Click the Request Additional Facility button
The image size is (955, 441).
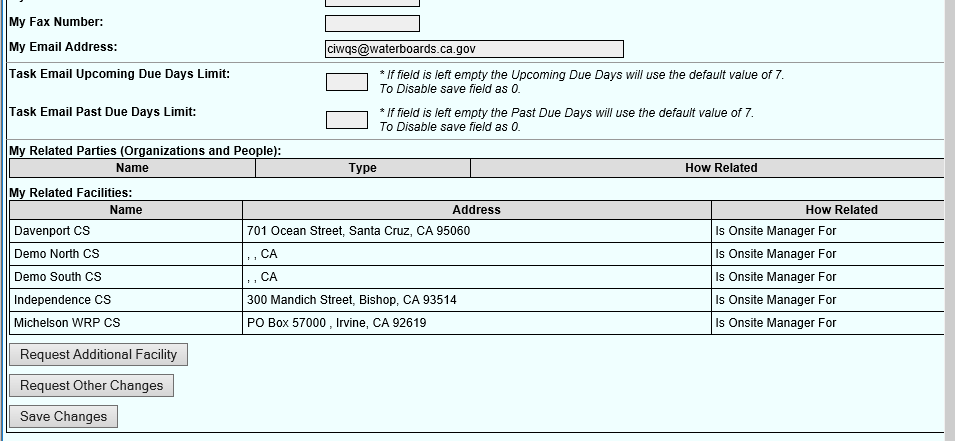[98, 354]
